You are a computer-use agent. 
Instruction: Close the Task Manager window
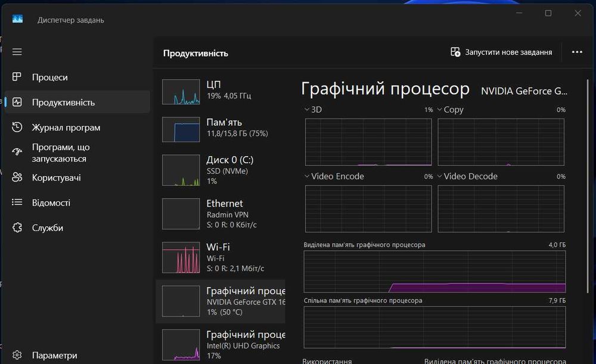coord(578,13)
